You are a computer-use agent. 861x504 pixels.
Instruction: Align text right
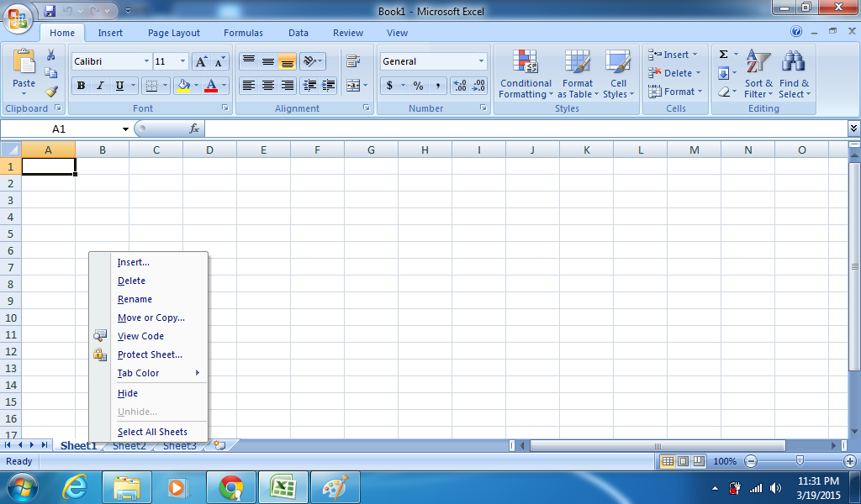coord(288,86)
